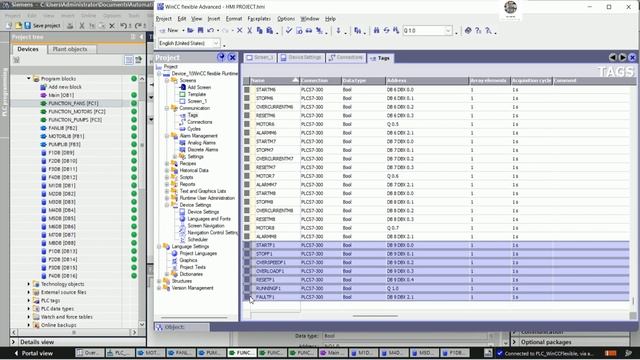Expand the Structures folder
Viewport: 640px width, 360px height.
159,281
